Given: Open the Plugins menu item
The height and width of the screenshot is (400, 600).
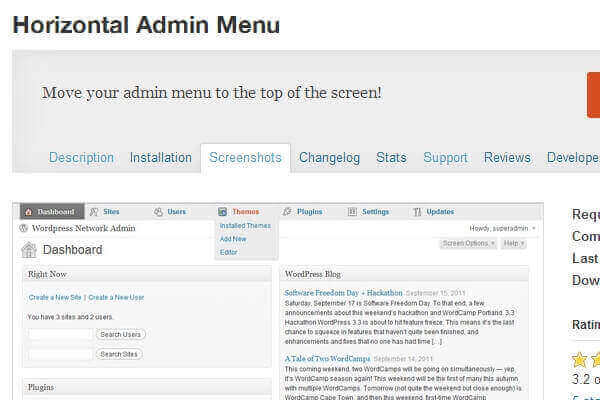Looking at the screenshot, I should coord(310,212).
